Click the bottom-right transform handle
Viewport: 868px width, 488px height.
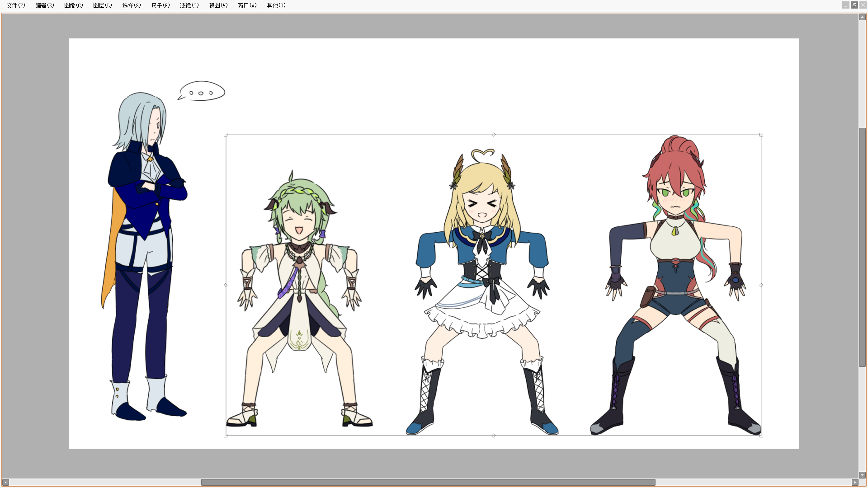click(x=761, y=436)
